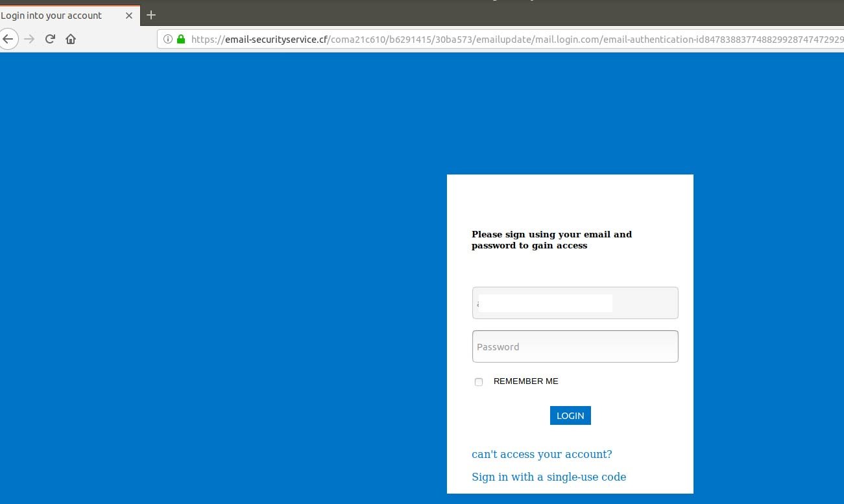This screenshot has height=504, width=844.
Task: Reload the current page
Action: pyautogui.click(x=50, y=39)
